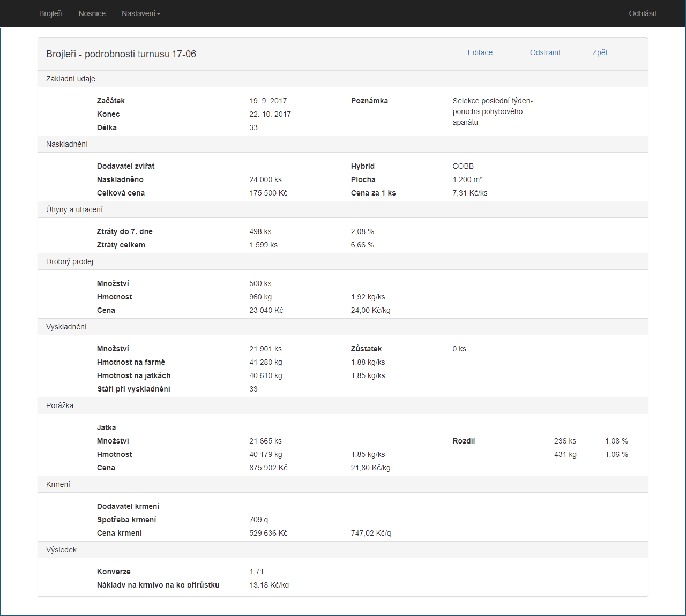Click the Konverze value 1,71

click(257, 572)
